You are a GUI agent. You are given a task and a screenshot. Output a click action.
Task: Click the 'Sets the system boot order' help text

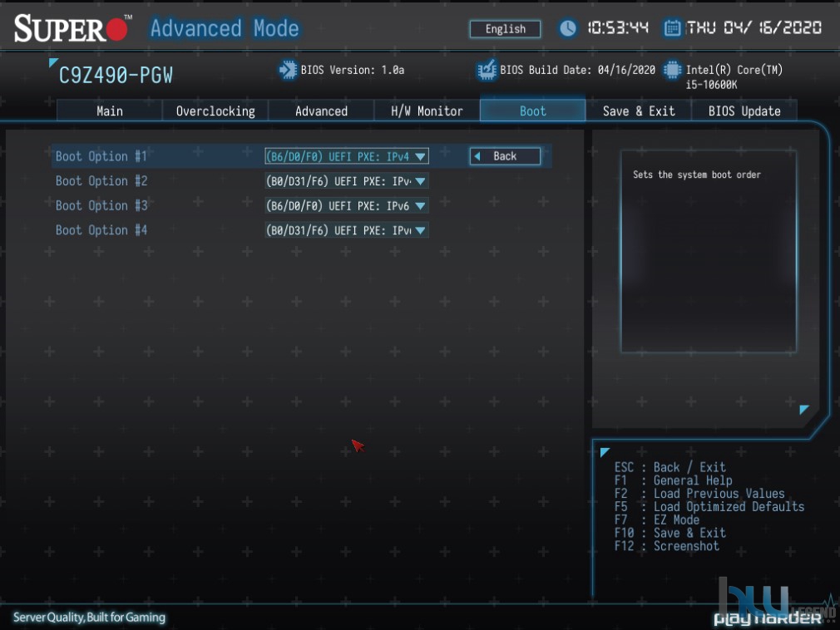696,175
